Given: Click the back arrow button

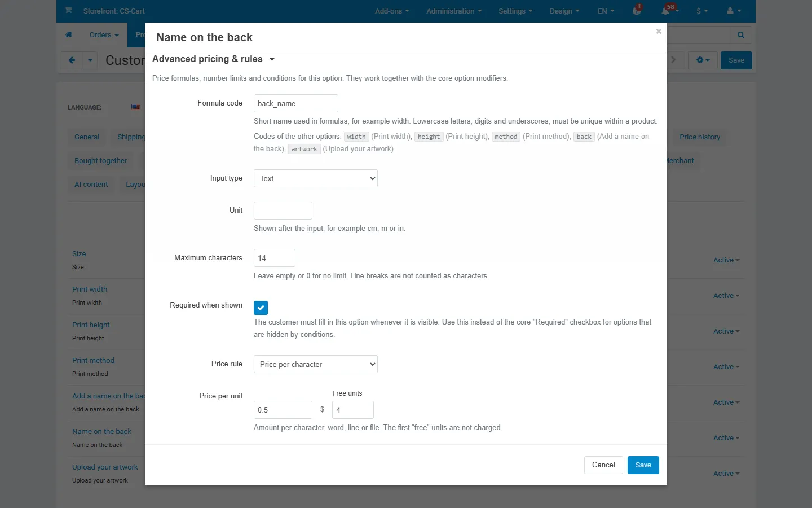Looking at the screenshot, I should (x=72, y=60).
